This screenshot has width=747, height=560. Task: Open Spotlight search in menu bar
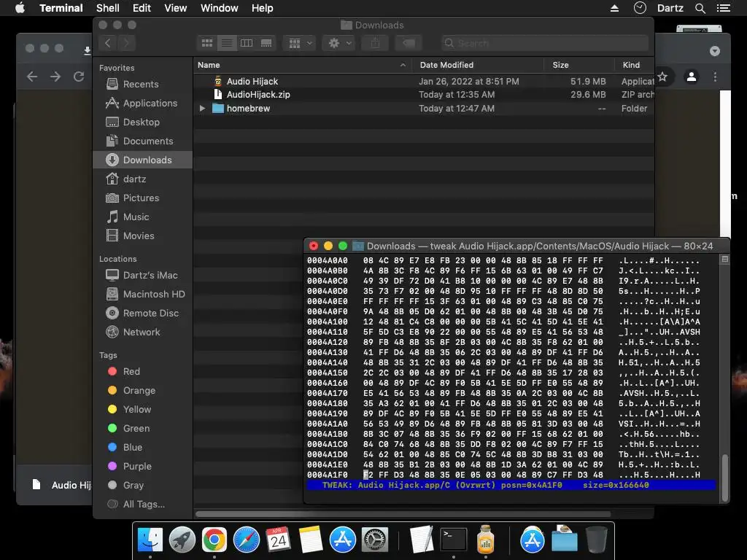(700, 8)
